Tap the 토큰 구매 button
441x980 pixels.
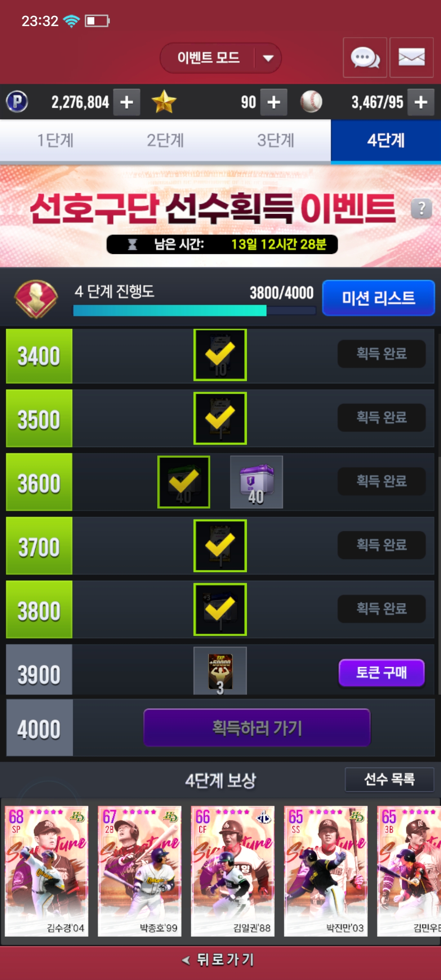381,673
